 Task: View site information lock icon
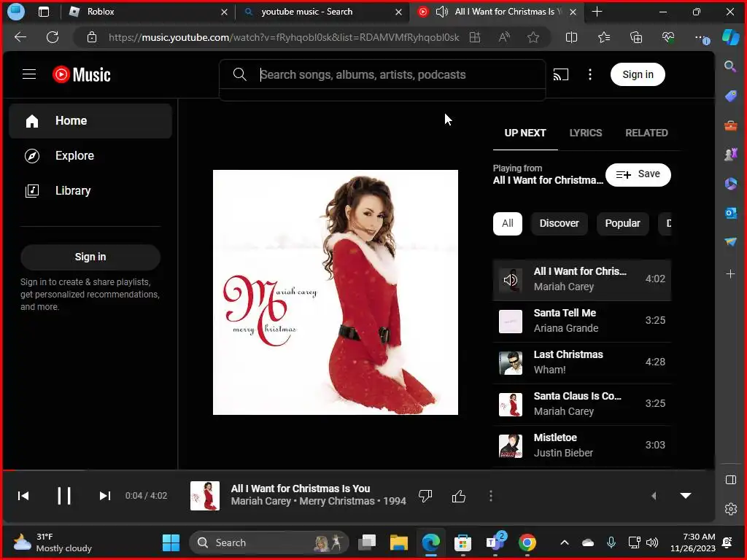point(92,37)
